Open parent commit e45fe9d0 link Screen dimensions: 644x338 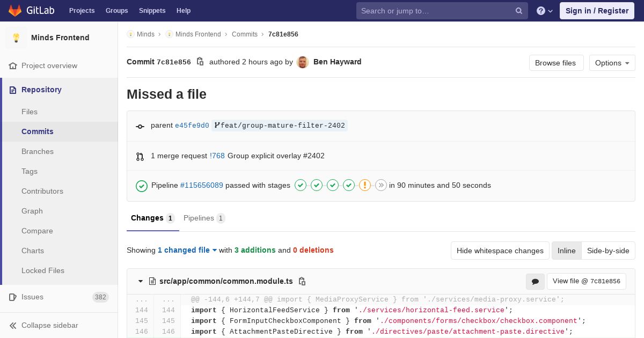[192, 126]
